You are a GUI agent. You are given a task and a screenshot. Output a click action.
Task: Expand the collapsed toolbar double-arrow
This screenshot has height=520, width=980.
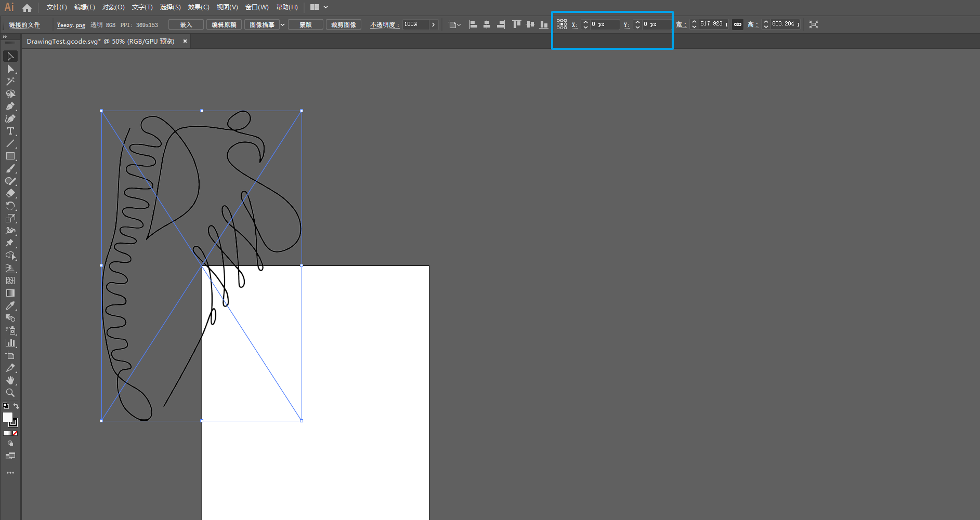pos(5,36)
